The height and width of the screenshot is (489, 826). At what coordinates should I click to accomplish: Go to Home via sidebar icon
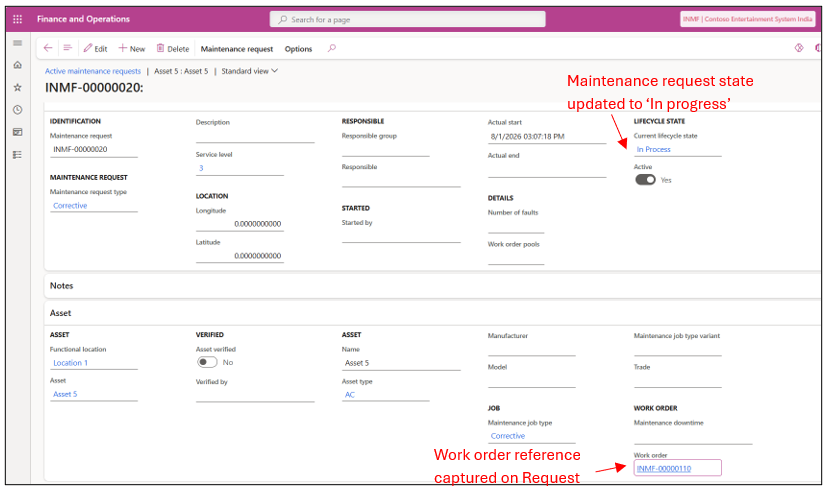(x=17, y=65)
